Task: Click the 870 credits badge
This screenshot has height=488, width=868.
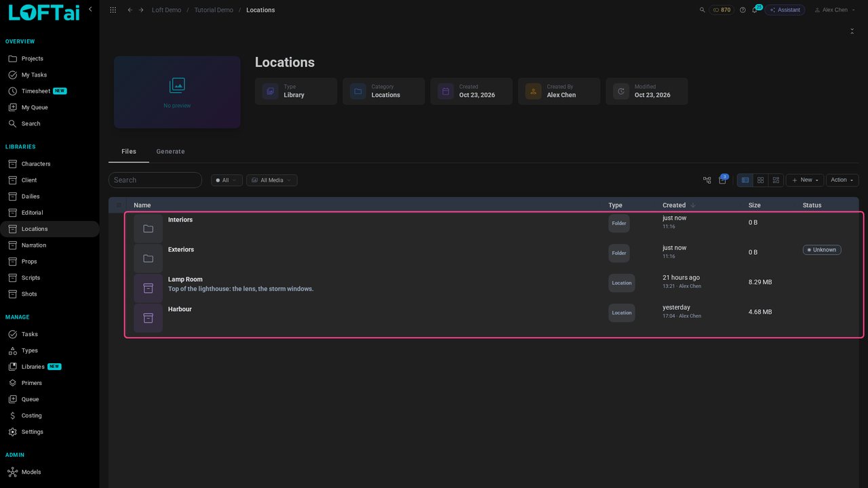Action: tap(722, 10)
